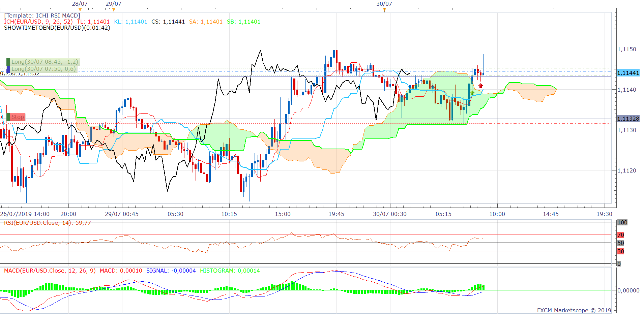Click the 1,1140 price axis label
This screenshot has width=644, height=314.
(627, 90)
